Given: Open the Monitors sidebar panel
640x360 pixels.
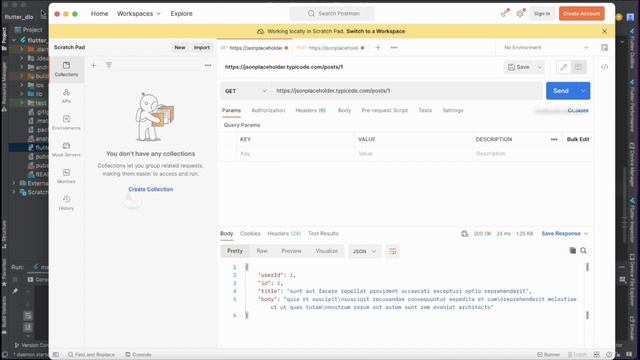Looking at the screenshot, I should 66,176.
